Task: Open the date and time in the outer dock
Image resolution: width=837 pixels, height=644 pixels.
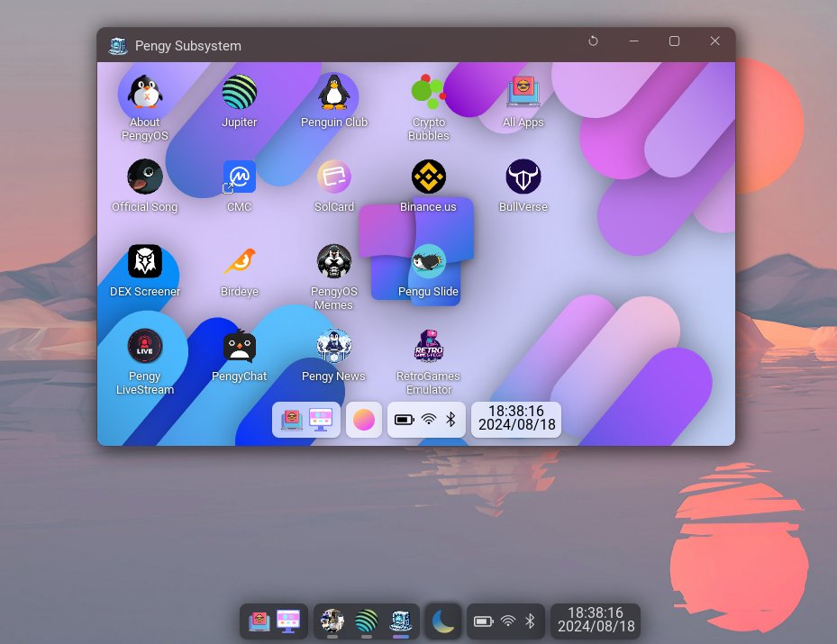Action: coord(596,620)
